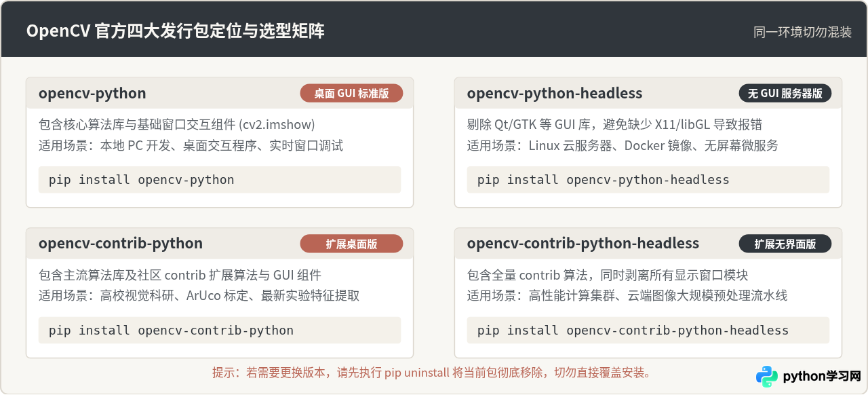Viewport: 868px width, 395px height.
Task: Click the '同一环境切勿混装' header note
Action: coord(802,32)
